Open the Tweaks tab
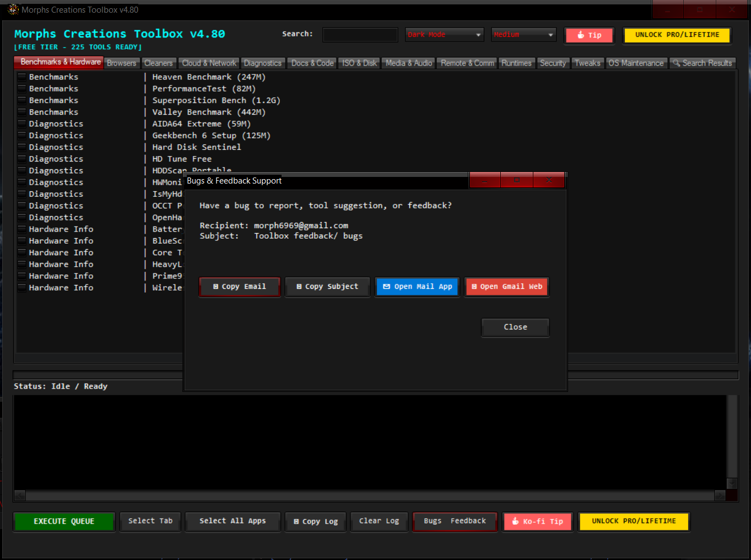The image size is (751, 560). 587,63
